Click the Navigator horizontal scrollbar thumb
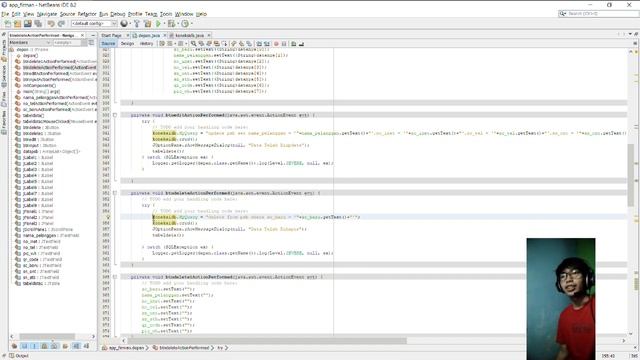The image size is (640, 360). point(47,336)
